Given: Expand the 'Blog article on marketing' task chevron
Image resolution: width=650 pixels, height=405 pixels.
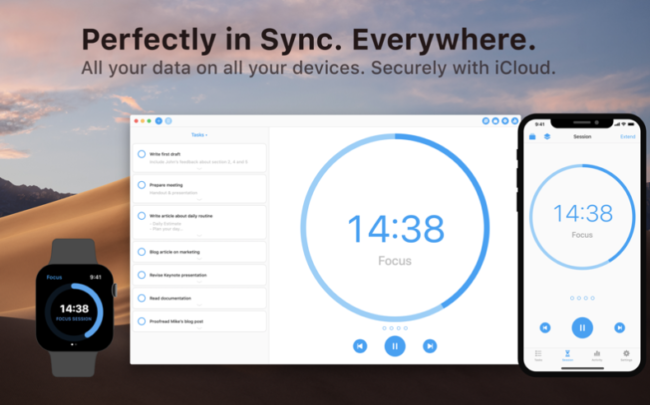Looking at the screenshot, I should (199, 259).
